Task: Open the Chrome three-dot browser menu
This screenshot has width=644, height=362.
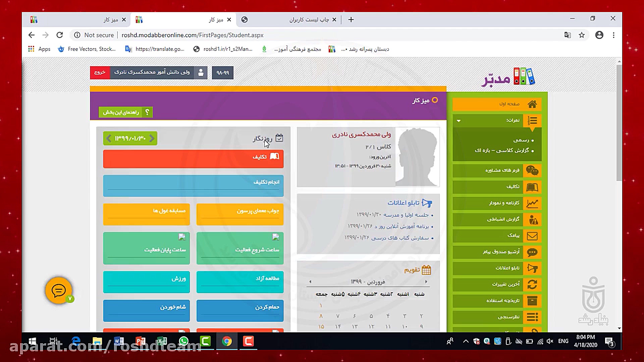Action: click(x=614, y=35)
